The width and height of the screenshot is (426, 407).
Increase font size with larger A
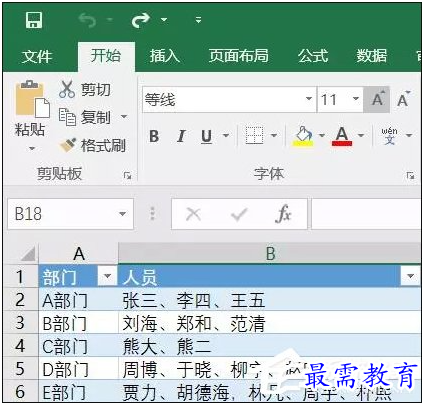click(377, 99)
